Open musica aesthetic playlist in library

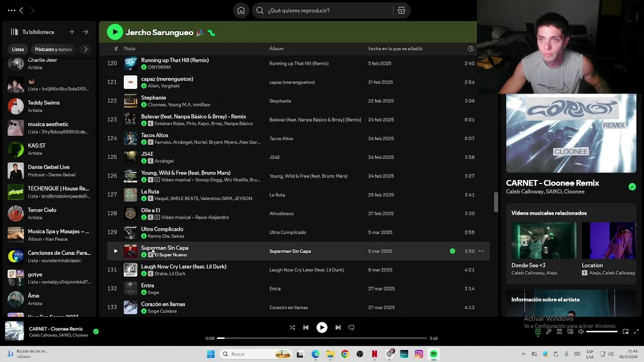point(49,128)
